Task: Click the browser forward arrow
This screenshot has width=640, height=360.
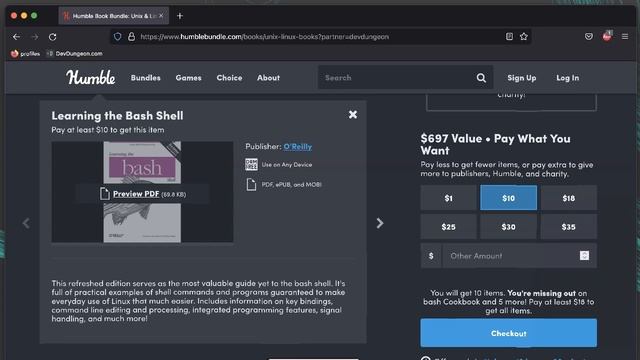Action: click(35, 37)
